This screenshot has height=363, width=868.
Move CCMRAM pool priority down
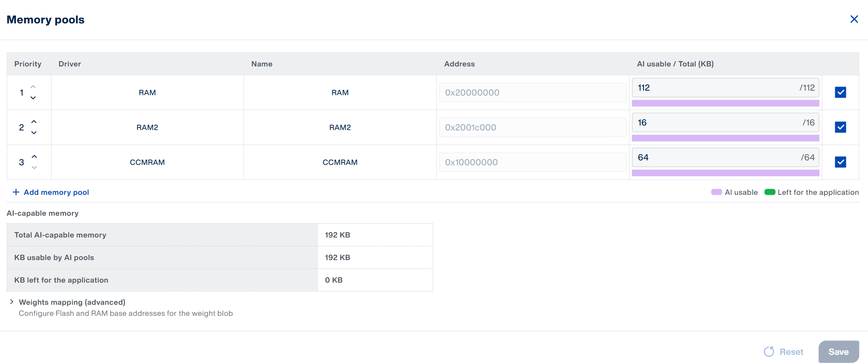tap(34, 167)
